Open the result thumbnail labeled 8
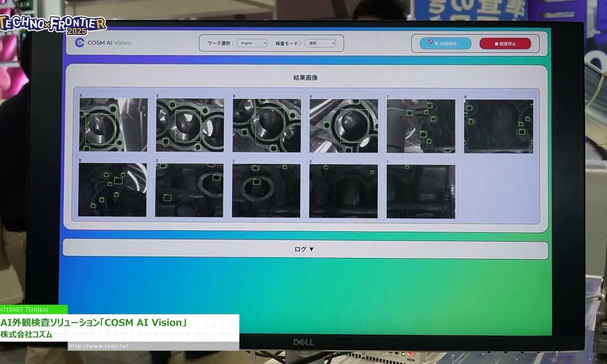Image resolution: width=607 pixels, height=364 pixels. (113, 190)
